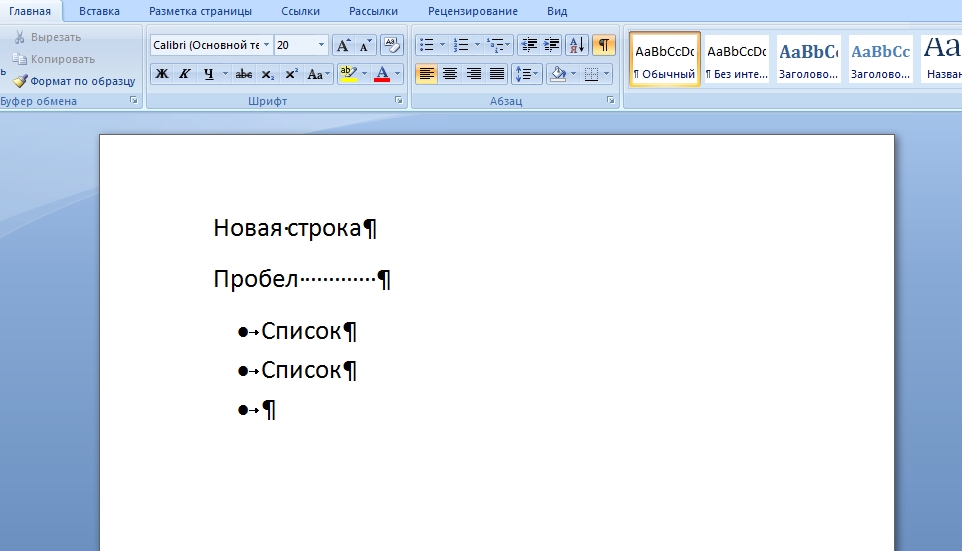Click inside the font size 20 field
Image resolution: width=962 pixels, height=551 pixels.
(x=295, y=45)
